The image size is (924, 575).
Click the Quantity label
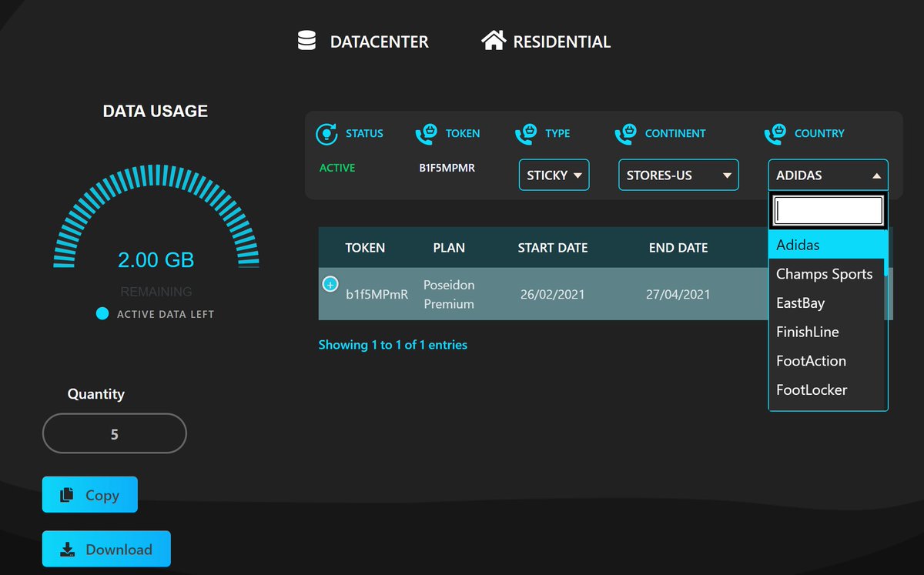pos(95,394)
